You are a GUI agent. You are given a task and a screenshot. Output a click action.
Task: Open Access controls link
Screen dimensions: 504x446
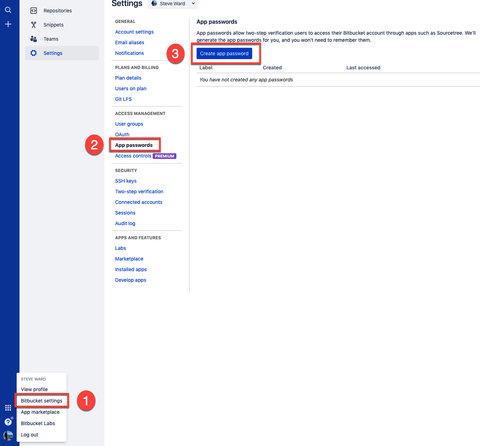click(x=133, y=156)
